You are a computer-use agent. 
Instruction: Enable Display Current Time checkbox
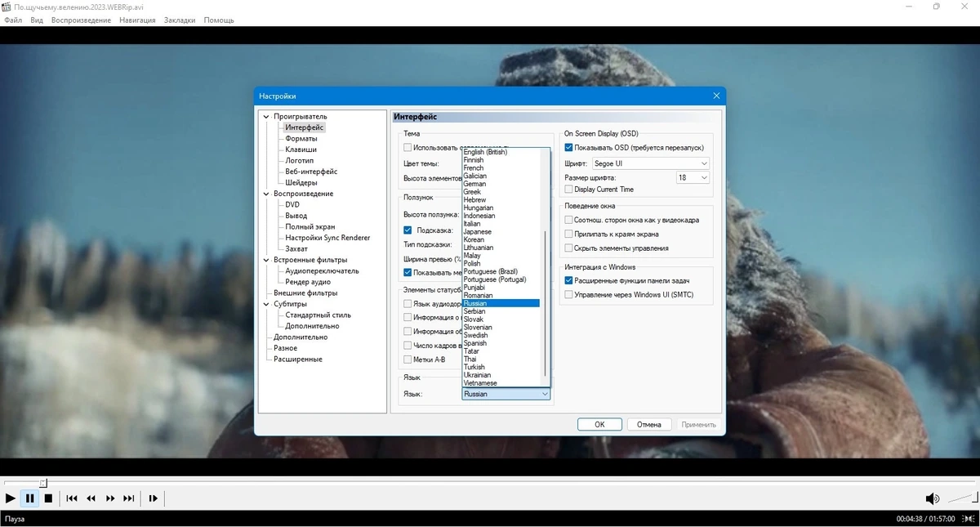pos(569,190)
